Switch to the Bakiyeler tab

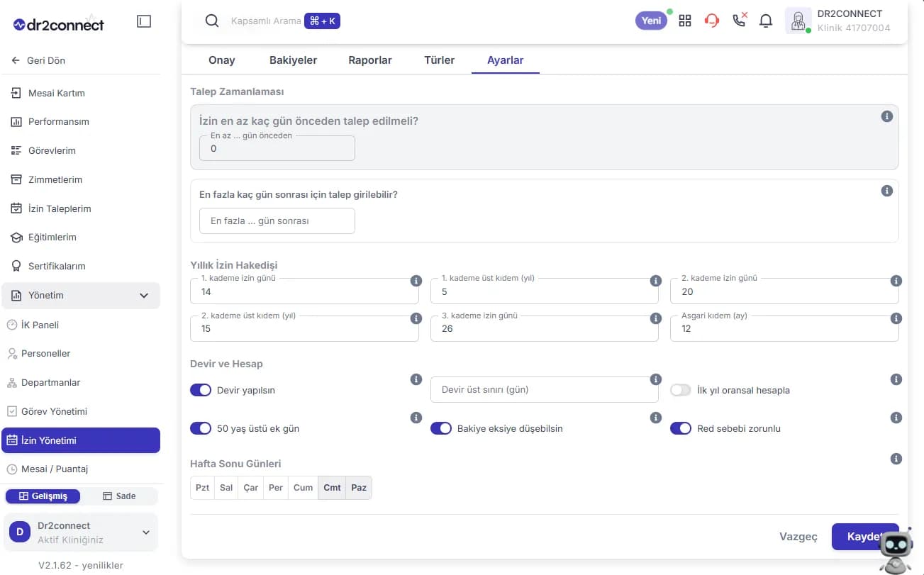(293, 60)
